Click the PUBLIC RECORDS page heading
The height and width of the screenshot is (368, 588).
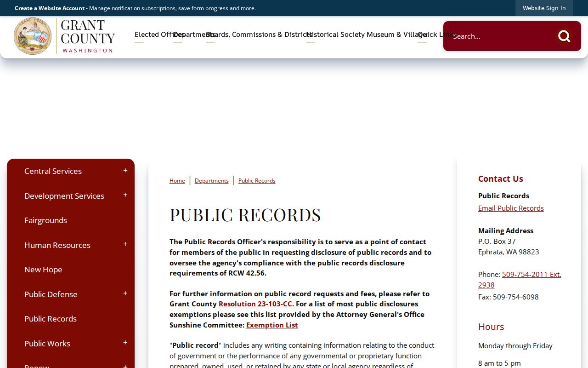[x=245, y=215]
